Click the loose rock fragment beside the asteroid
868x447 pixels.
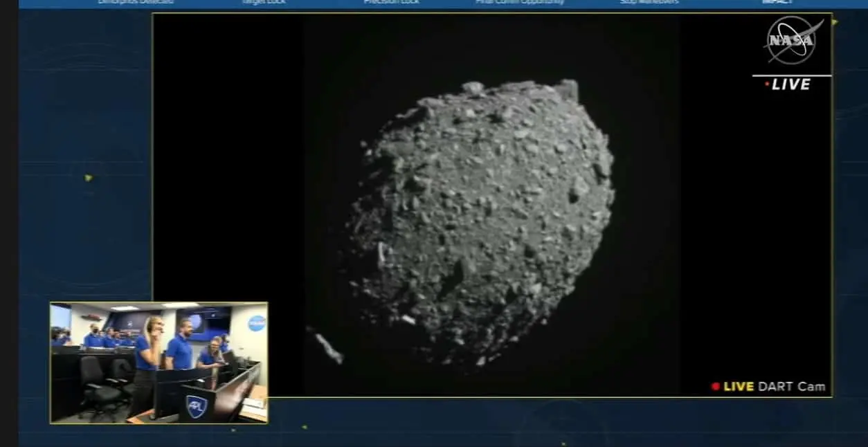click(328, 347)
